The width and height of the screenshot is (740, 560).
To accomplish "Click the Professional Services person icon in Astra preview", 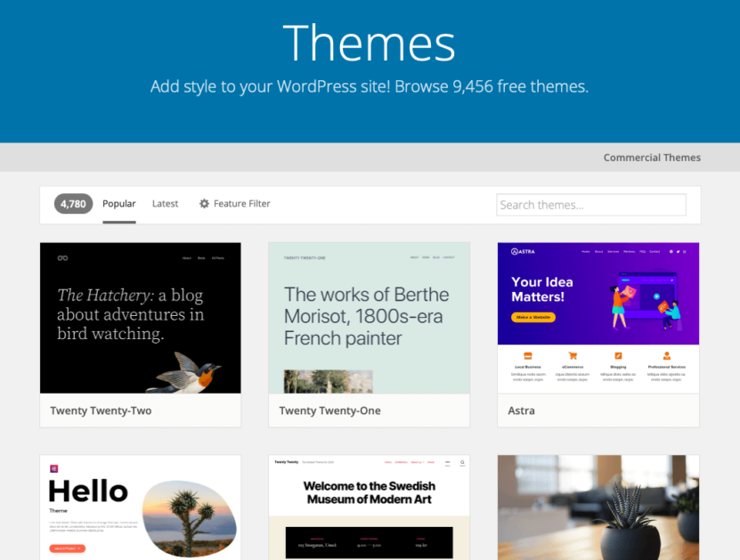I will (666, 356).
